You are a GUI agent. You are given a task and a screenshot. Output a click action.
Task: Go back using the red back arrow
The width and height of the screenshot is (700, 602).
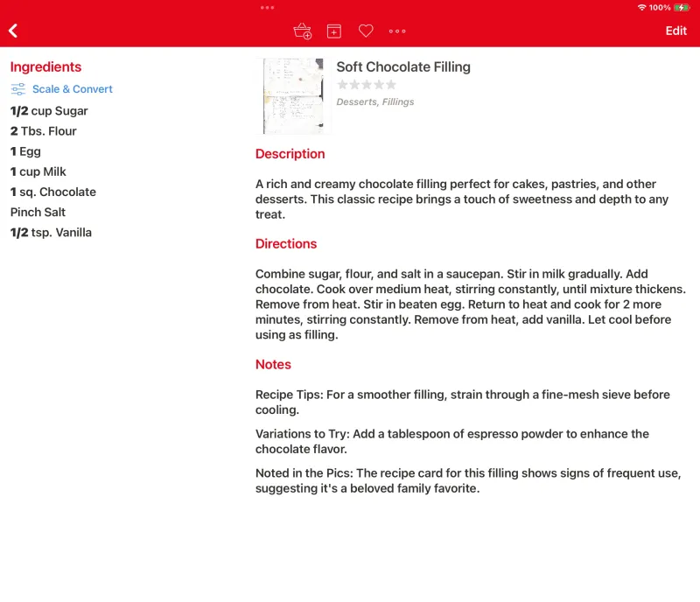pos(14,30)
